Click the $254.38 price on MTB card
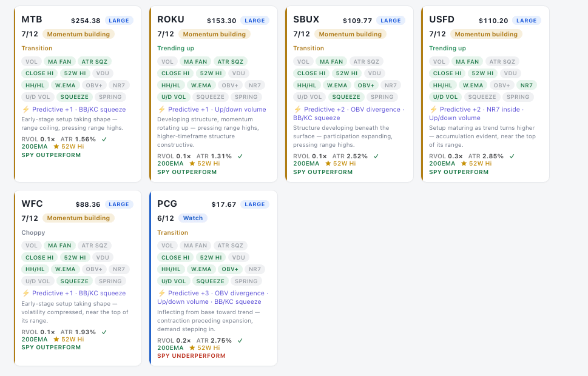588x376 pixels. [x=86, y=21]
